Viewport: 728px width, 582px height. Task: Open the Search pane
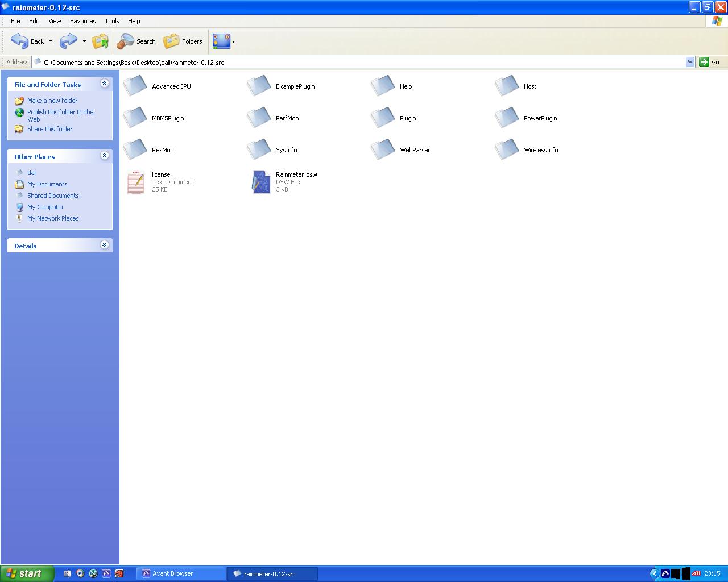tap(136, 41)
